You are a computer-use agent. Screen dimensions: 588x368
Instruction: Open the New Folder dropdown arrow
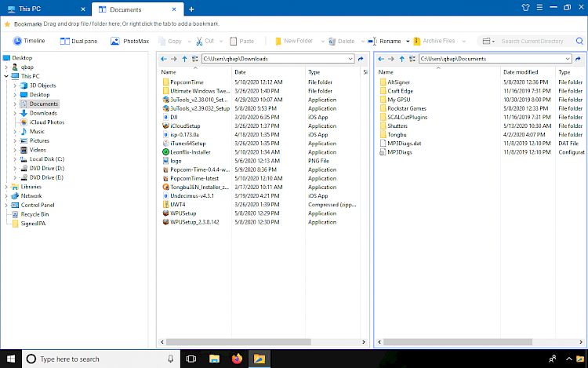click(322, 42)
